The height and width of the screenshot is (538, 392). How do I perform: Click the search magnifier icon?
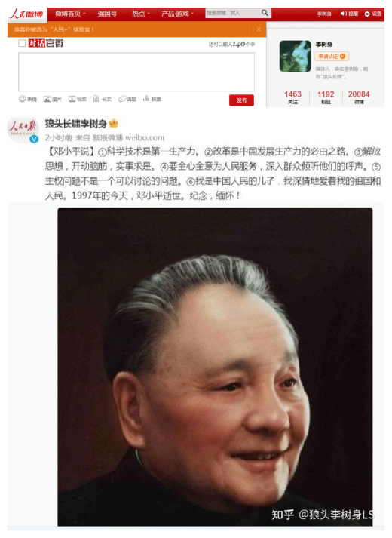click(x=265, y=13)
